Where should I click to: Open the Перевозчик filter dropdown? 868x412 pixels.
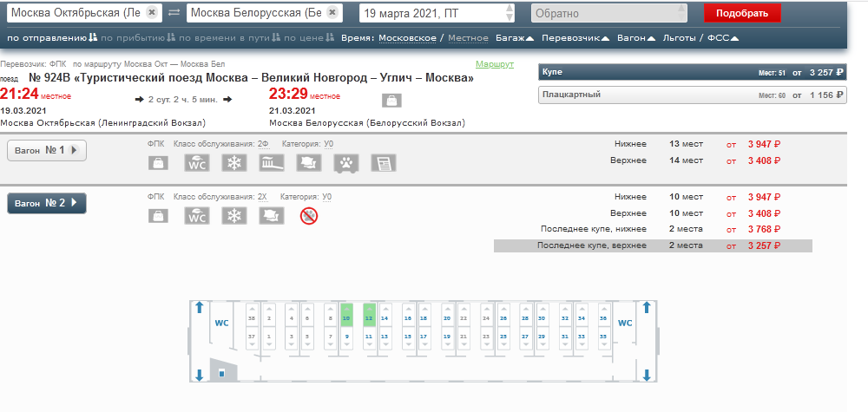pyautogui.click(x=575, y=38)
